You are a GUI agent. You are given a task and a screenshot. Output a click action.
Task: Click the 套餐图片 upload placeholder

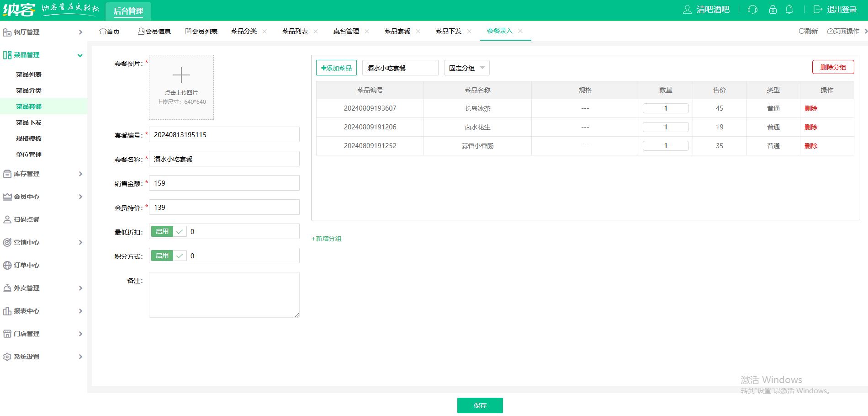coord(181,87)
